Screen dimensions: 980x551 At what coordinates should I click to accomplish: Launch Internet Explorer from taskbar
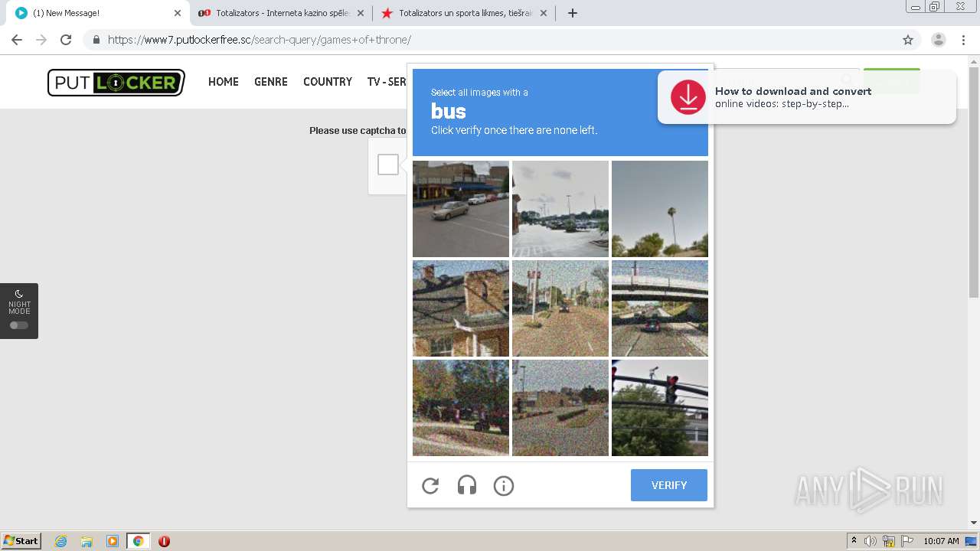pos(60,541)
